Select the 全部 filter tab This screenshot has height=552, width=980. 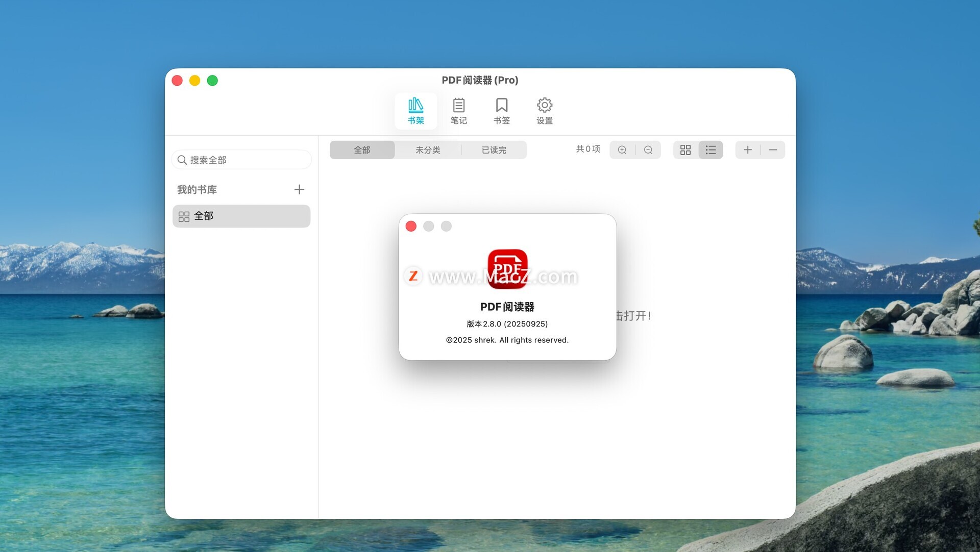[362, 150]
